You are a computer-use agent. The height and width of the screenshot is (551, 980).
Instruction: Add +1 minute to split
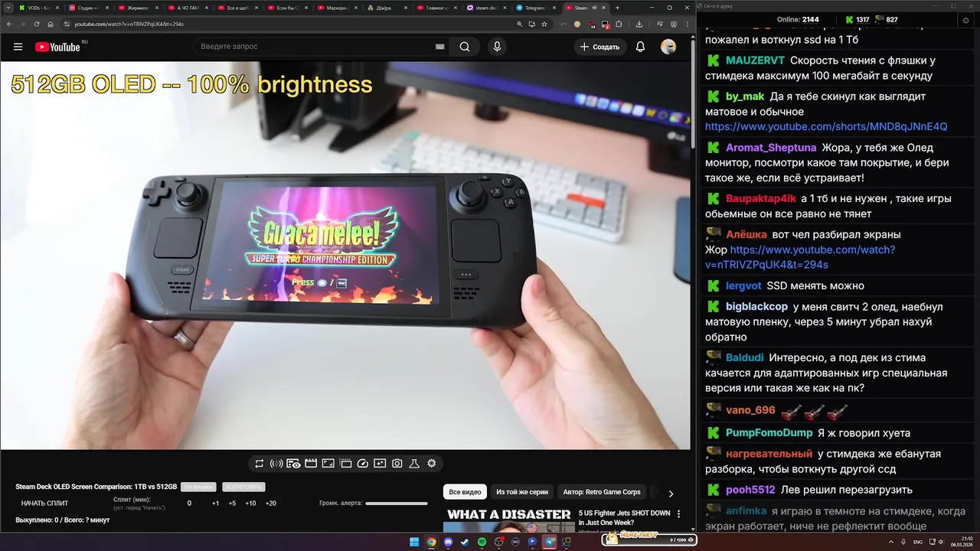215,504
